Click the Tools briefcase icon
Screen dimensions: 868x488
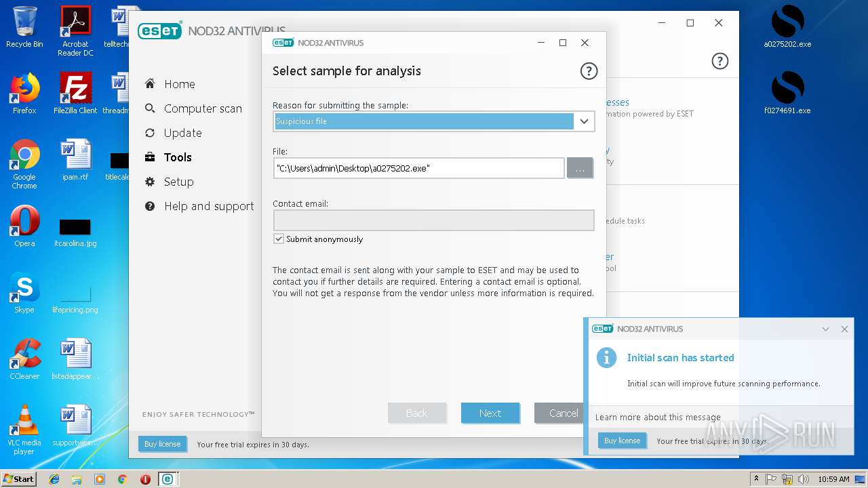coord(150,157)
